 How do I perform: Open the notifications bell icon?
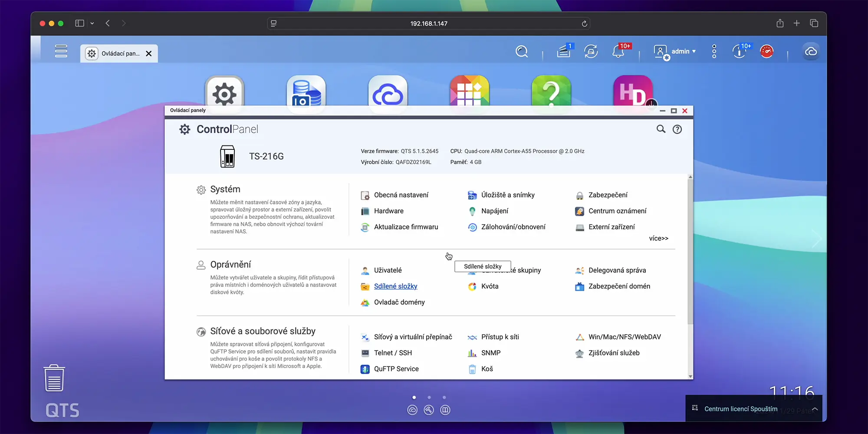tap(618, 52)
